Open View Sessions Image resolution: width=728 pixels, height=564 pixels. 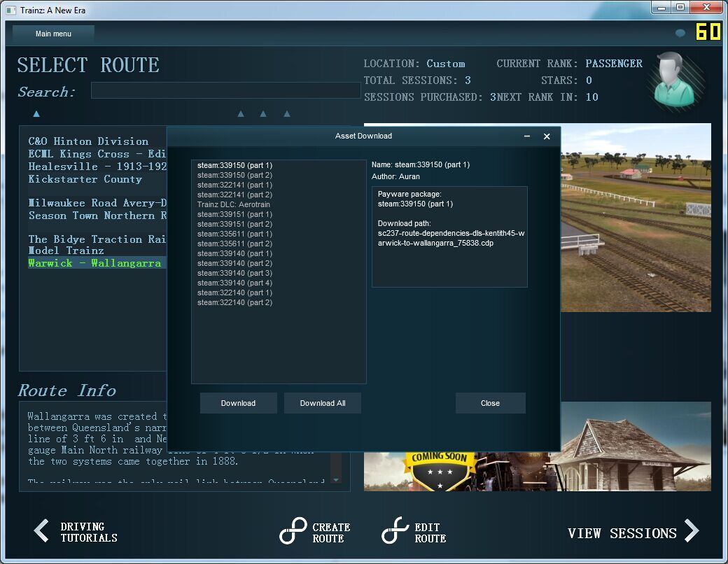(622, 533)
